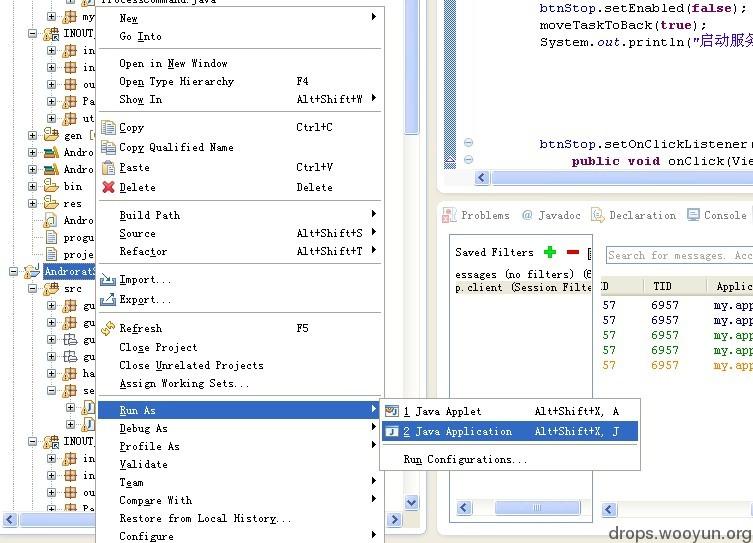The image size is (753, 543).
Task: Switch to the Declaration tab
Action: 634,215
